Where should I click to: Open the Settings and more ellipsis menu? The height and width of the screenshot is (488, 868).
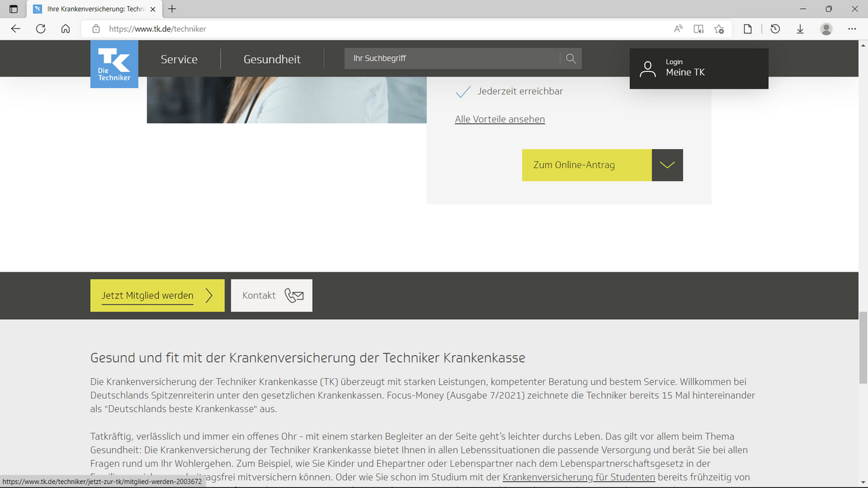(x=852, y=29)
